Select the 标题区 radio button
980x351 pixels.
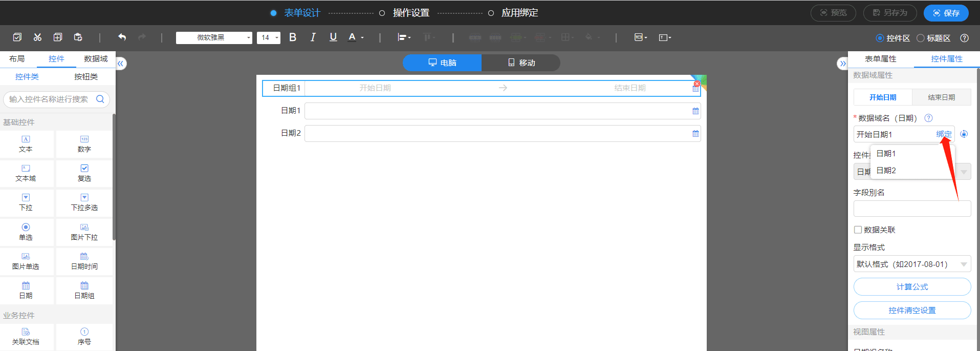pyautogui.click(x=920, y=38)
